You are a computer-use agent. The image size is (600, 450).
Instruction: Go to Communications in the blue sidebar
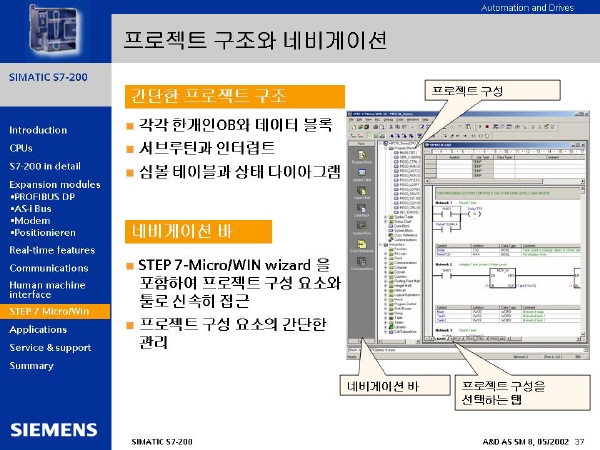(x=49, y=268)
